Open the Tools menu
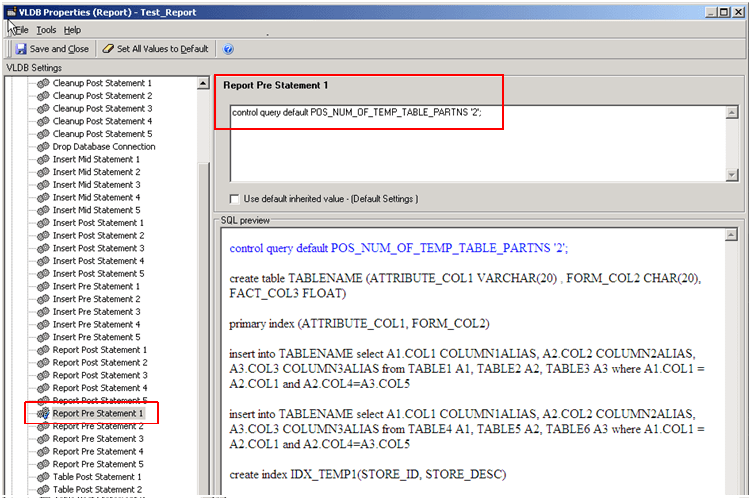 click(46, 30)
